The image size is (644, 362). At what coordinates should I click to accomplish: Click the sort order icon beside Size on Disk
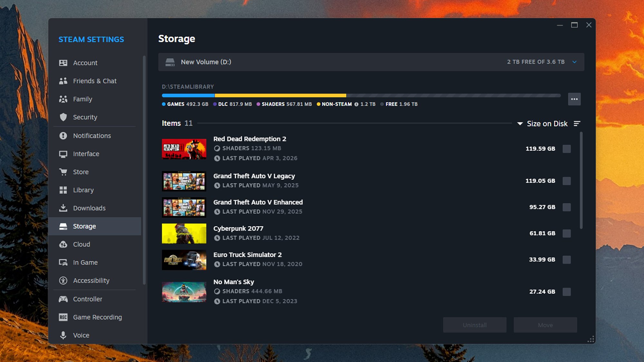click(x=577, y=123)
